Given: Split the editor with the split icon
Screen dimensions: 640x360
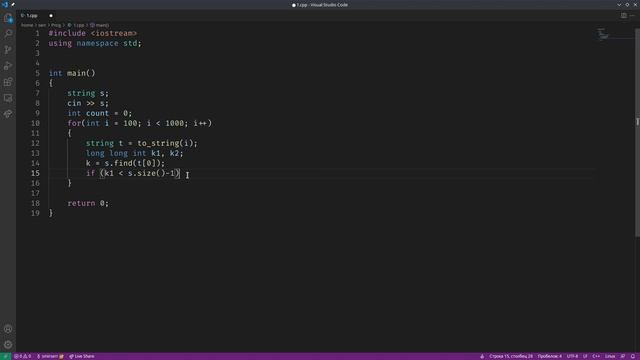Looking at the screenshot, I should tap(624, 16).
